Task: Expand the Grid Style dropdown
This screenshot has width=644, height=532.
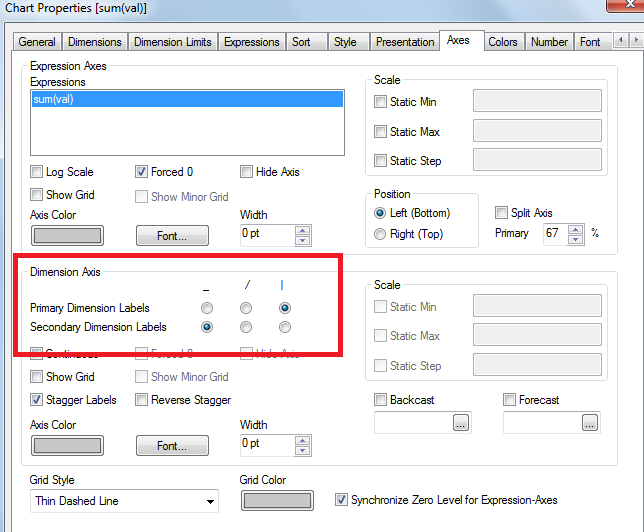Action: (x=210, y=501)
